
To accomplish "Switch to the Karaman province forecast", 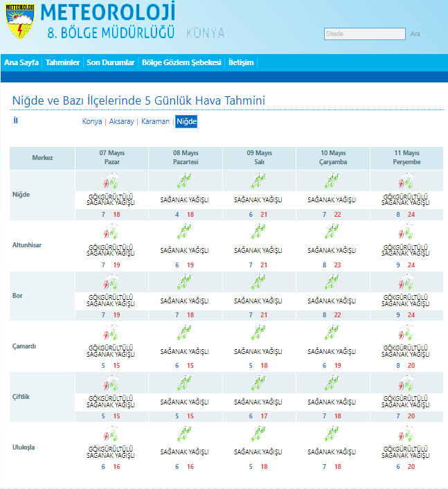I will 155,121.
